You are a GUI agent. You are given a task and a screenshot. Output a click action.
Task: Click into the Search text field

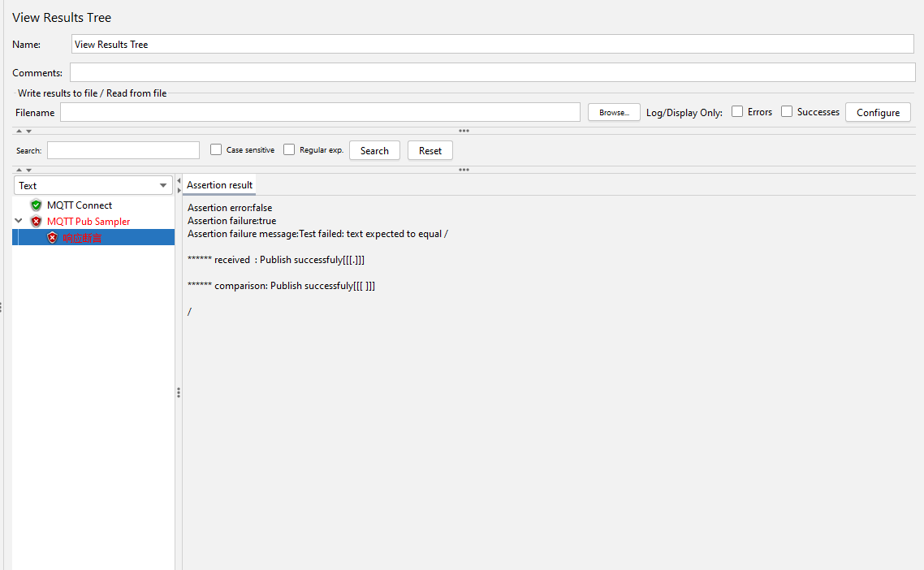click(x=123, y=150)
